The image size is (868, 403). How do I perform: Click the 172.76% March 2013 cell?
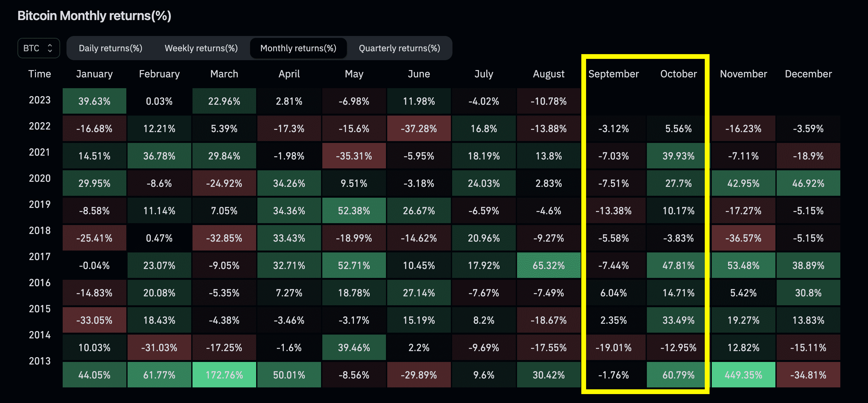(224, 375)
